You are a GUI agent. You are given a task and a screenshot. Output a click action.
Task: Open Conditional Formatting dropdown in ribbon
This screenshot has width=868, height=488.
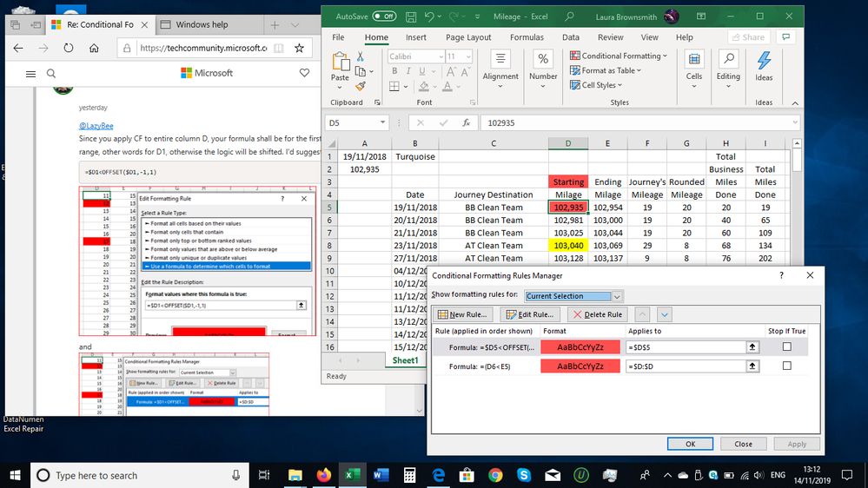pos(619,56)
